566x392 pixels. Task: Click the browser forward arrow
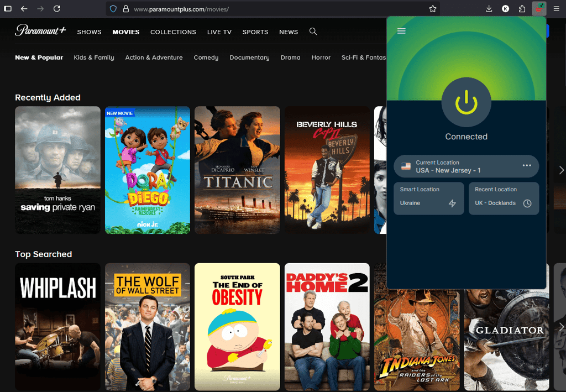(x=40, y=9)
